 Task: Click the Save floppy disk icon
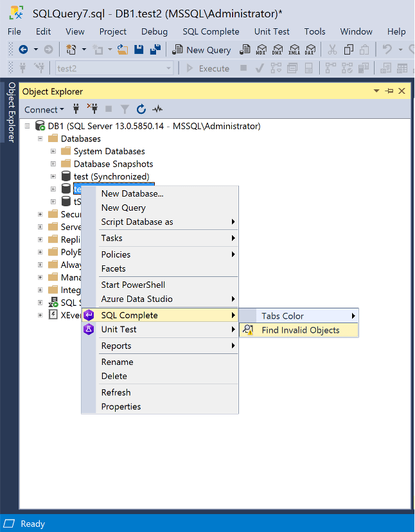[x=139, y=50]
